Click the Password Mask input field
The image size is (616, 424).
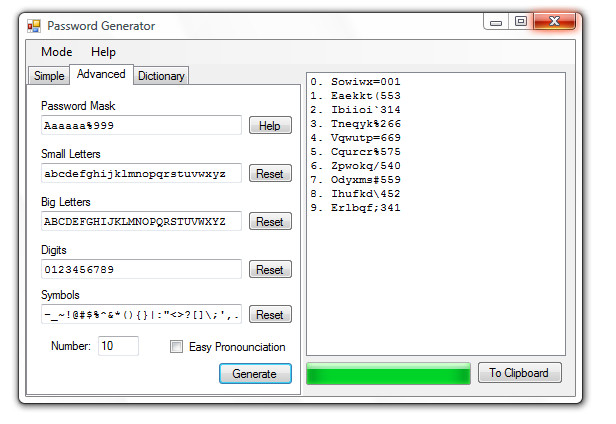pyautogui.click(x=141, y=125)
